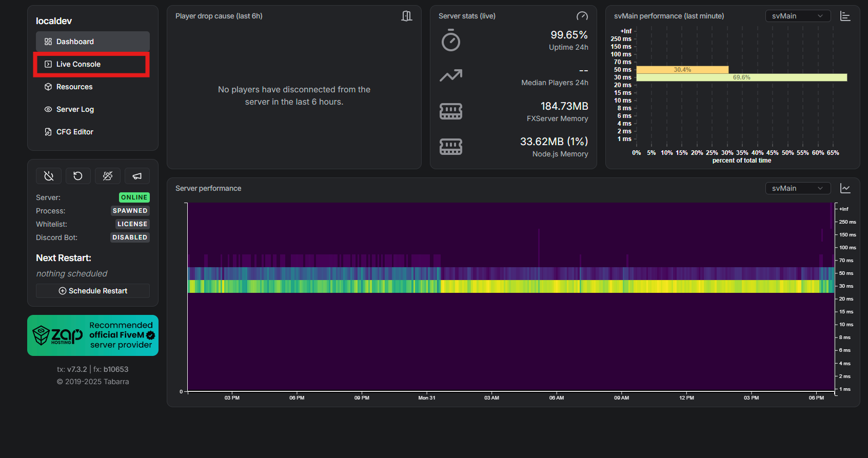
Task: Click the memory icon beside FXServer Memory
Action: coord(451,111)
